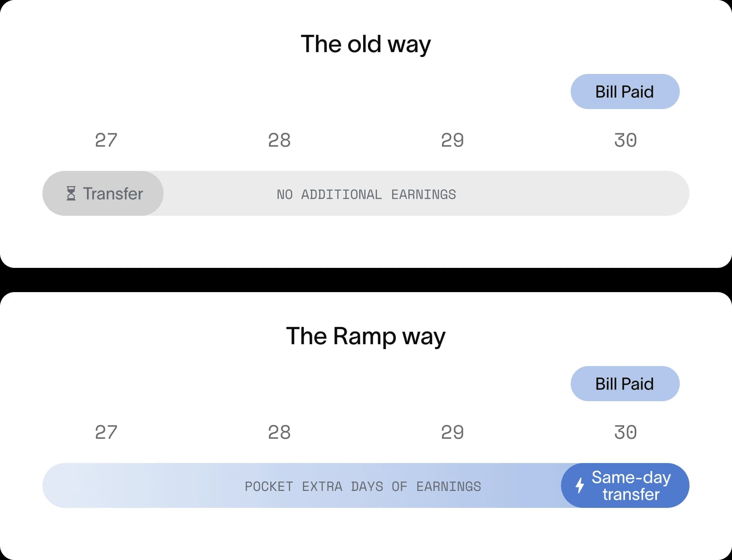
Task: Select day 30 in the Ramp way timeline
Action: (x=625, y=432)
